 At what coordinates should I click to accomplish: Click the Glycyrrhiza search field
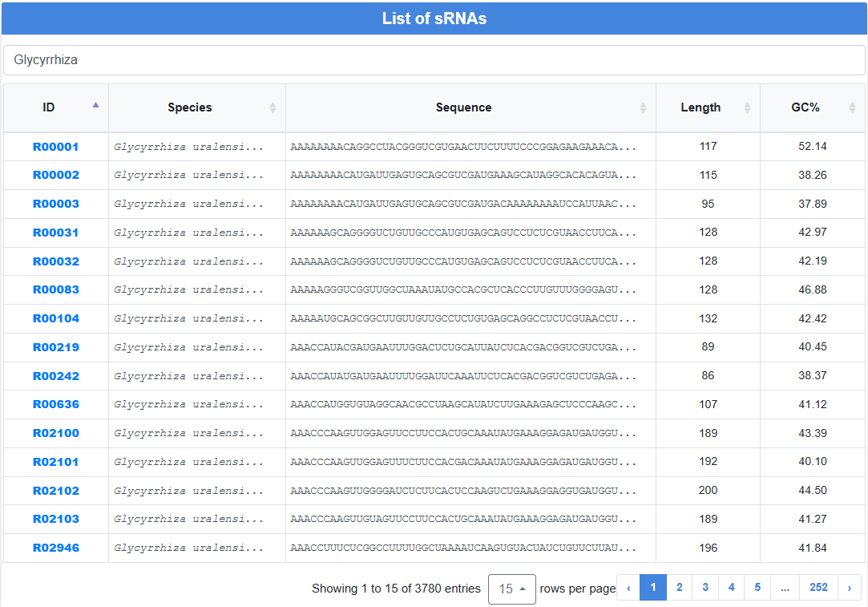434,60
